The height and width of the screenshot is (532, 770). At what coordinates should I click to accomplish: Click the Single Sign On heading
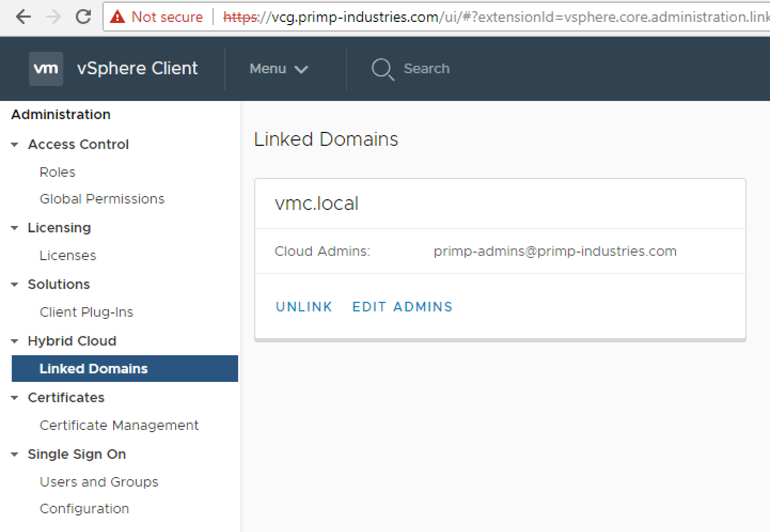77,454
